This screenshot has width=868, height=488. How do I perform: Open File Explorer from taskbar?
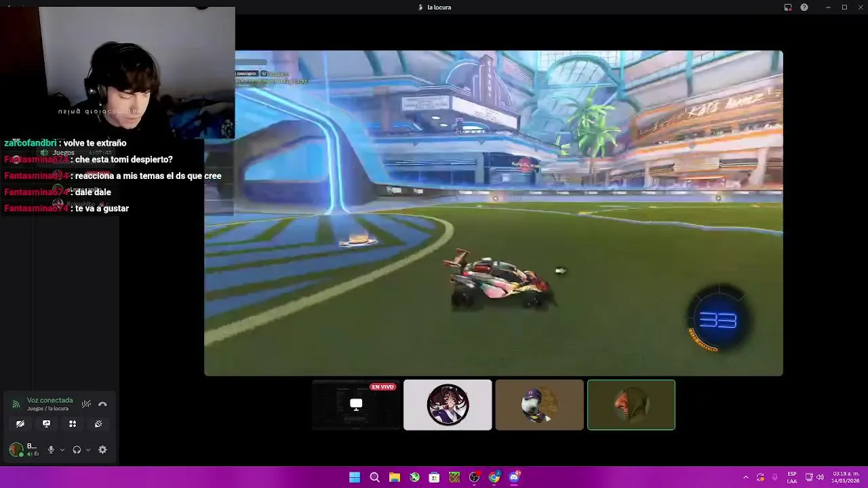click(x=395, y=477)
